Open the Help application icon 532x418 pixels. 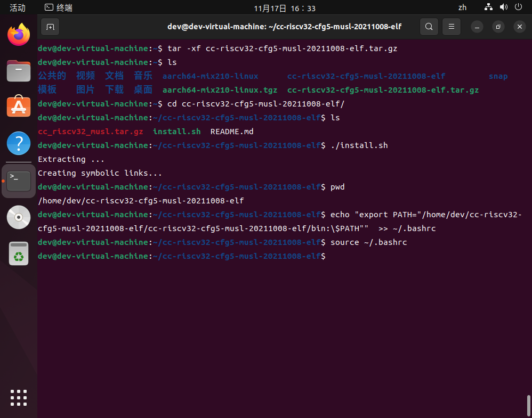(x=19, y=143)
